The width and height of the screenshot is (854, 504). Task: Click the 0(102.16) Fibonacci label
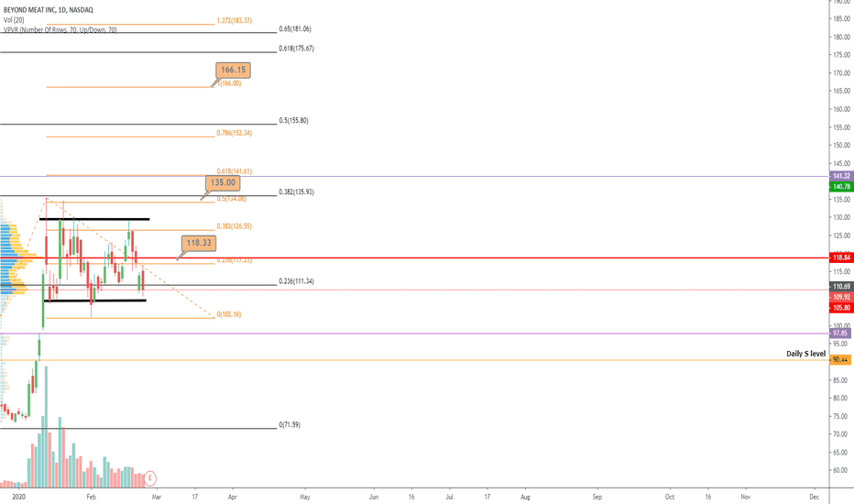[229, 314]
